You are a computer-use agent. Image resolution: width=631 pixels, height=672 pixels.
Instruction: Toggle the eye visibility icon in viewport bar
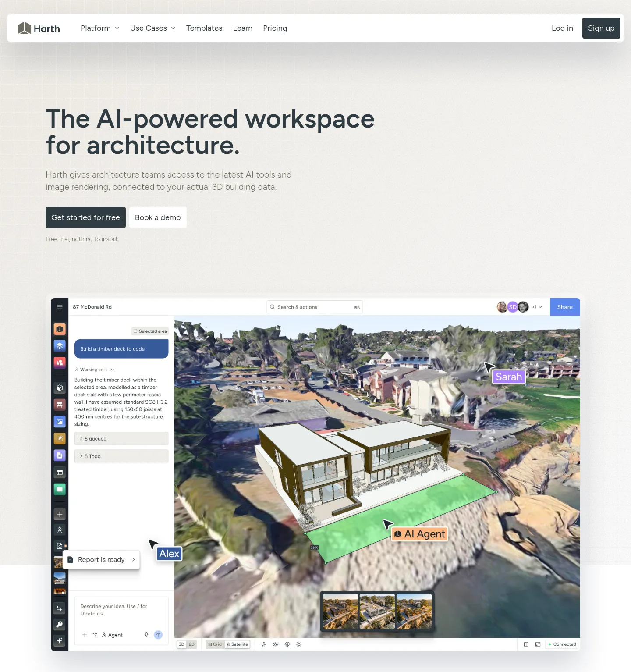tap(275, 644)
